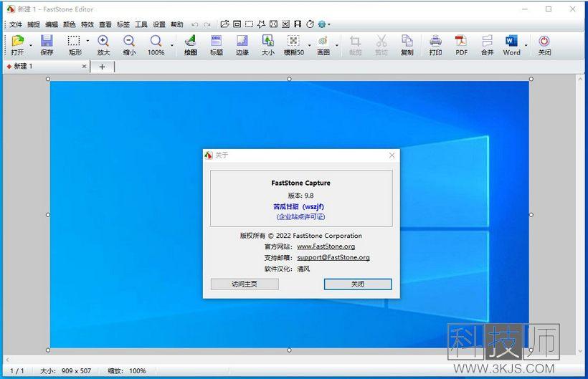Click the Redo arrow icon
The image size is (588, 379).
[207, 24]
